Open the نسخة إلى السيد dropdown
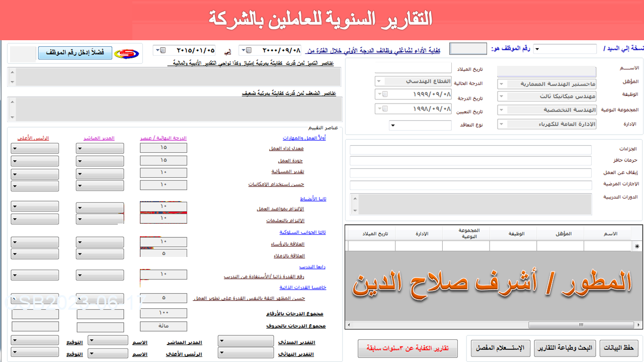The height and width of the screenshot is (362, 644). coord(537,49)
